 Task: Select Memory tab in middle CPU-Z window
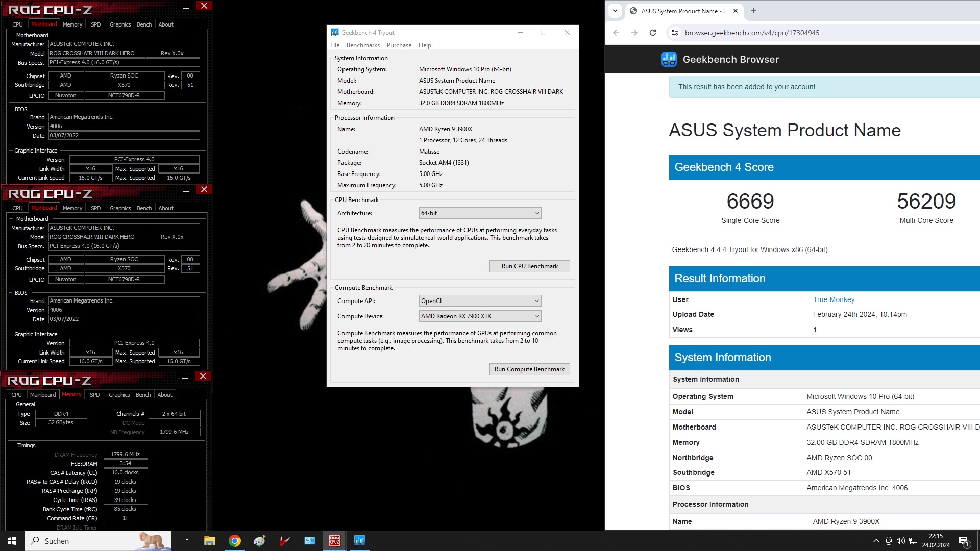point(72,208)
